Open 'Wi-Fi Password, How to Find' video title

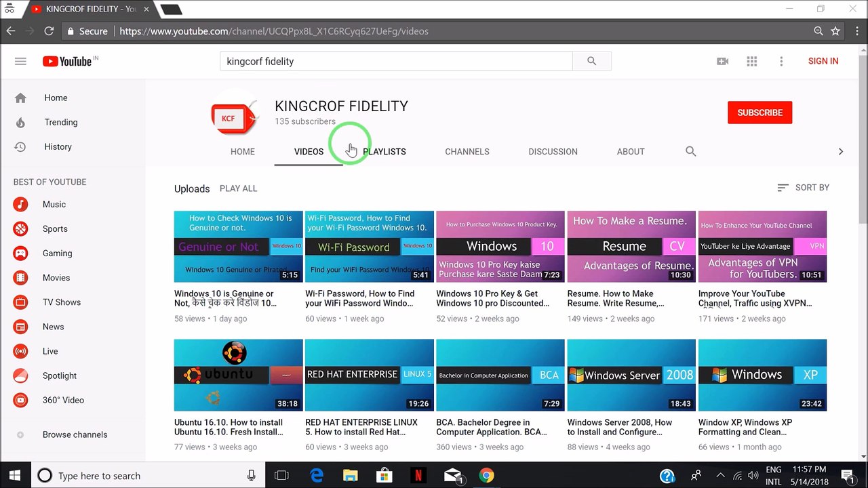point(360,298)
